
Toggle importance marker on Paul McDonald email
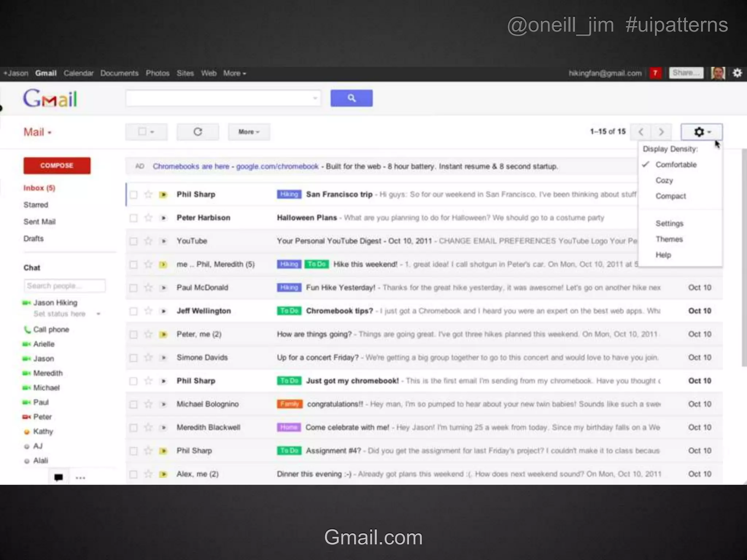coord(163,288)
